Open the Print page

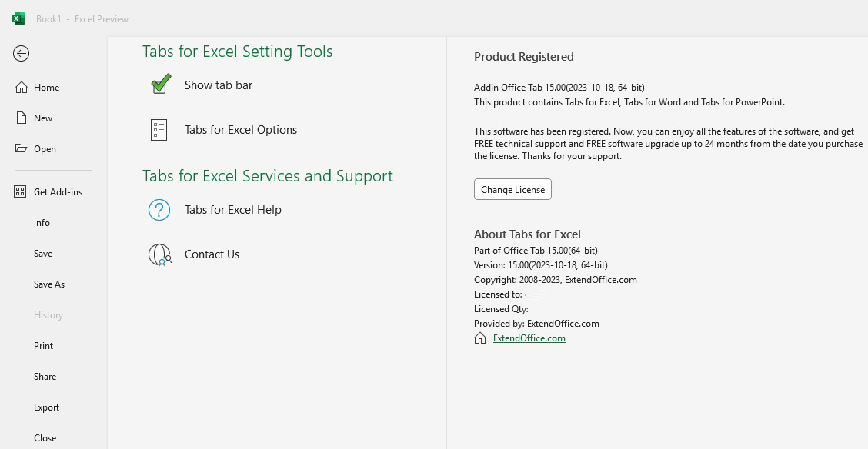click(x=43, y=346)
